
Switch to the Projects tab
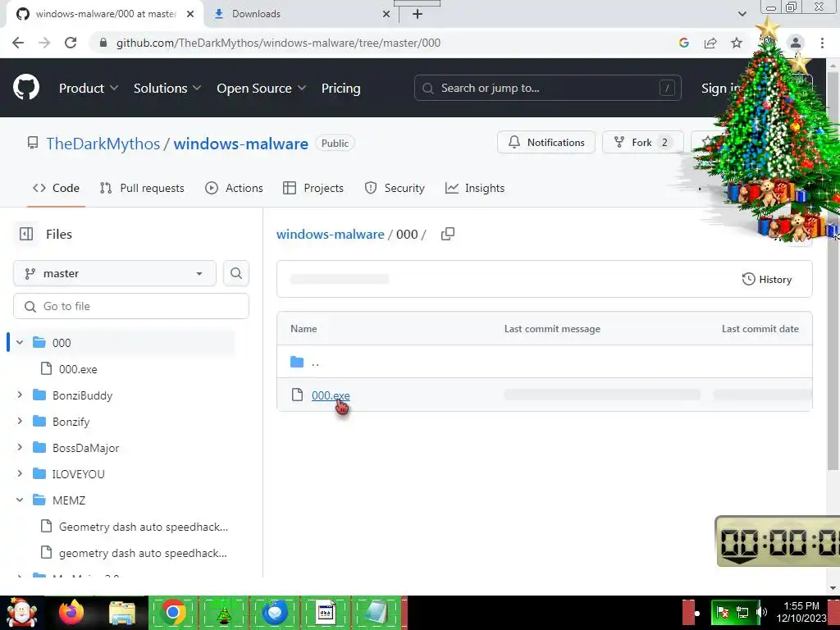click(x=313, y=188)
